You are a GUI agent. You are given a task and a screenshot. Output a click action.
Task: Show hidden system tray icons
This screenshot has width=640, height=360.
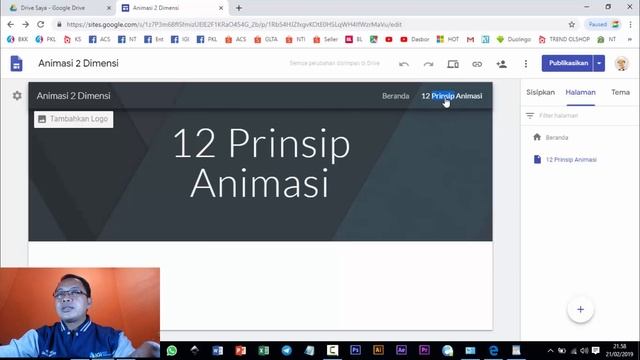coord(550,351)
